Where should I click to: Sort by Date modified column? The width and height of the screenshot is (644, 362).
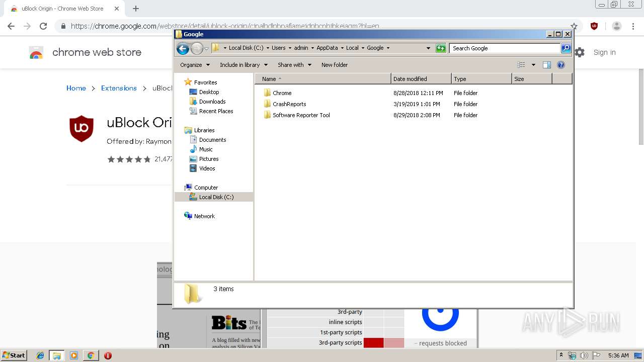click(x=421, y=79)
